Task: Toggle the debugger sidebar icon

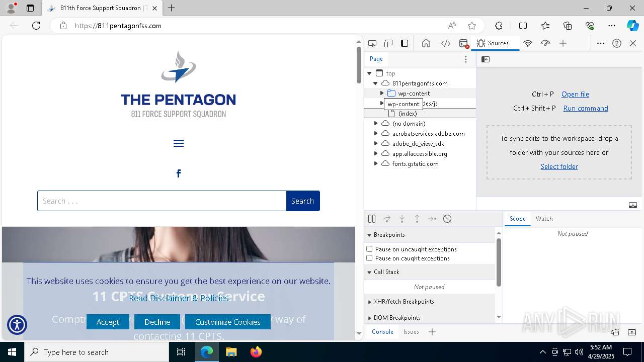Action: click(633, 205)
